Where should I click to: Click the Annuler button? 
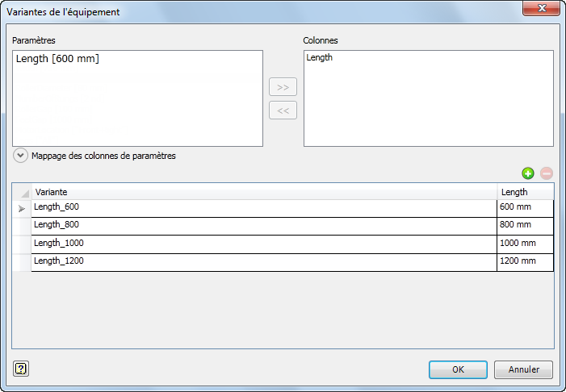click(523, 369)
